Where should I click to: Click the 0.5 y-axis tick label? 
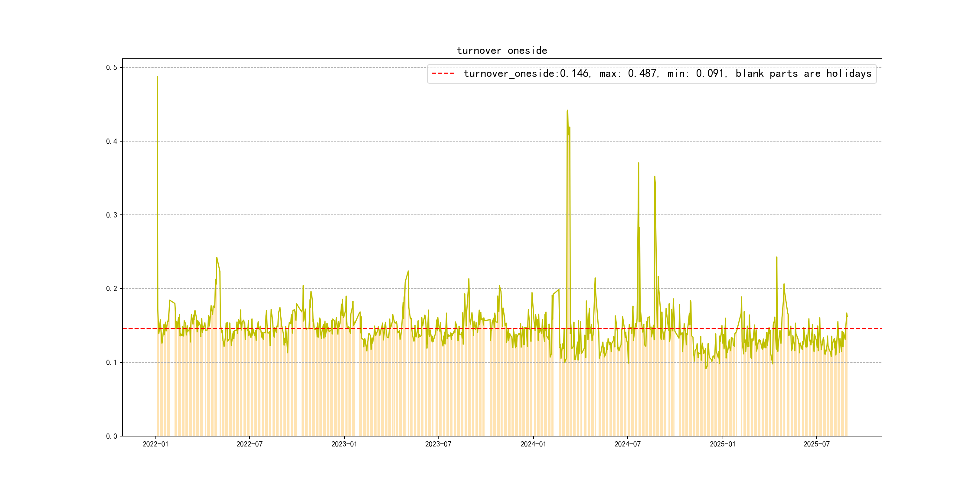pyautogui.click(x=112, y=68)
